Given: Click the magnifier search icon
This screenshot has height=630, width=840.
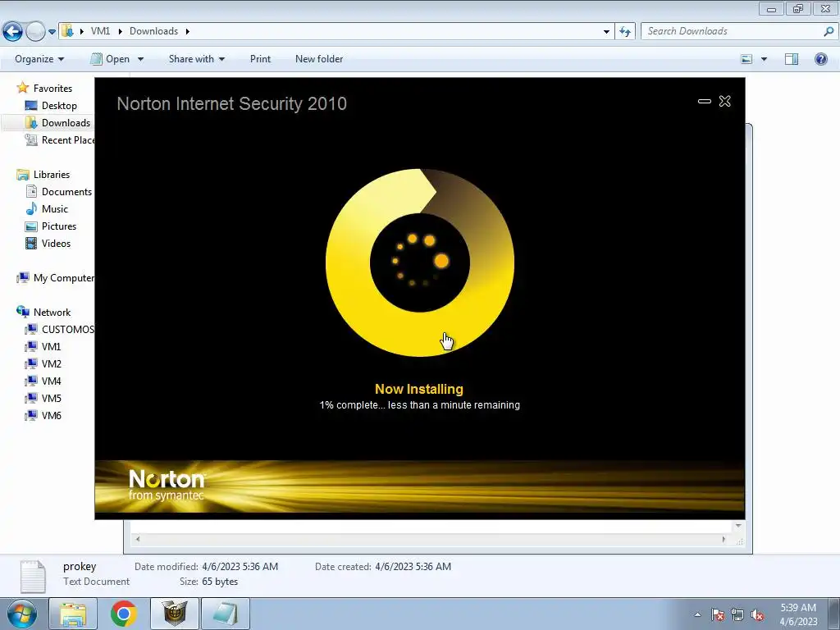Looking at the screenshot, I should (x=829, y=32).
